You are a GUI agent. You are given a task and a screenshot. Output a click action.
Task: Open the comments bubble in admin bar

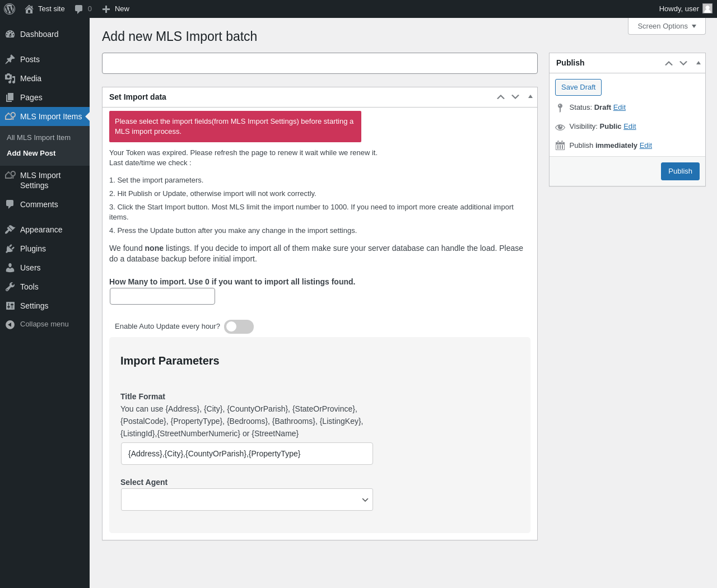point(79,9)
